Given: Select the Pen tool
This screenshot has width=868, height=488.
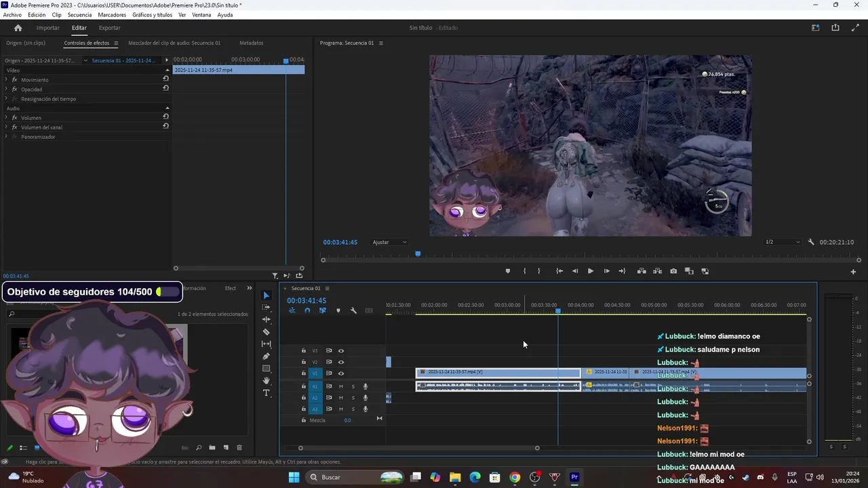Looking at the screenshot, I should [266, 357].
